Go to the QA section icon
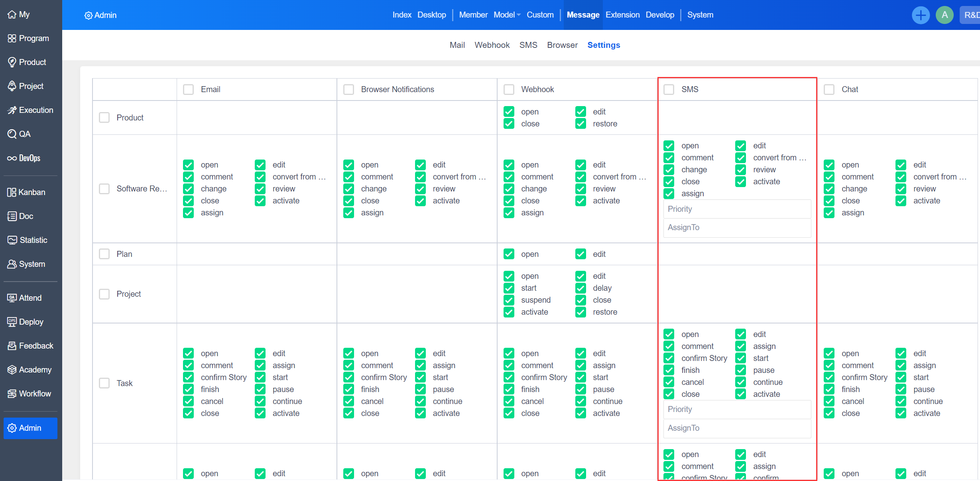The width and height of the screenshot is (980, 481). point(12,134)
